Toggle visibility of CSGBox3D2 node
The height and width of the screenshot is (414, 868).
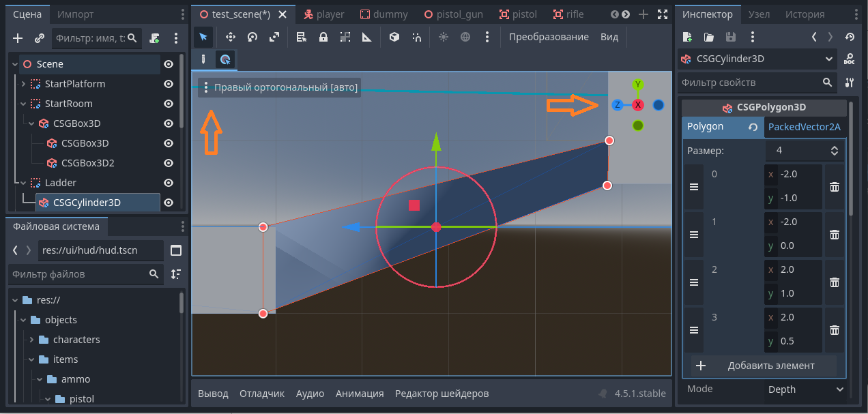(169, 163)
